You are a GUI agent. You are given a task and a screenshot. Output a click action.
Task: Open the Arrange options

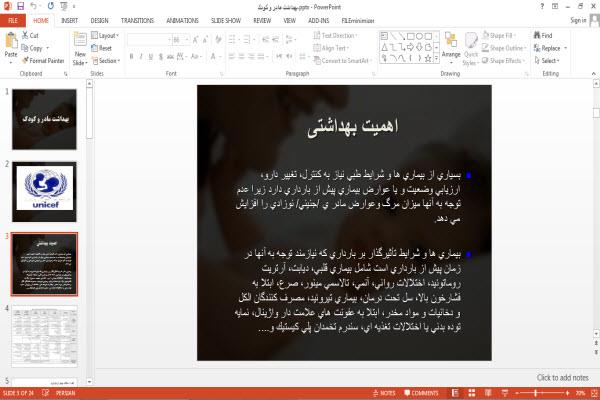point(451,46)
